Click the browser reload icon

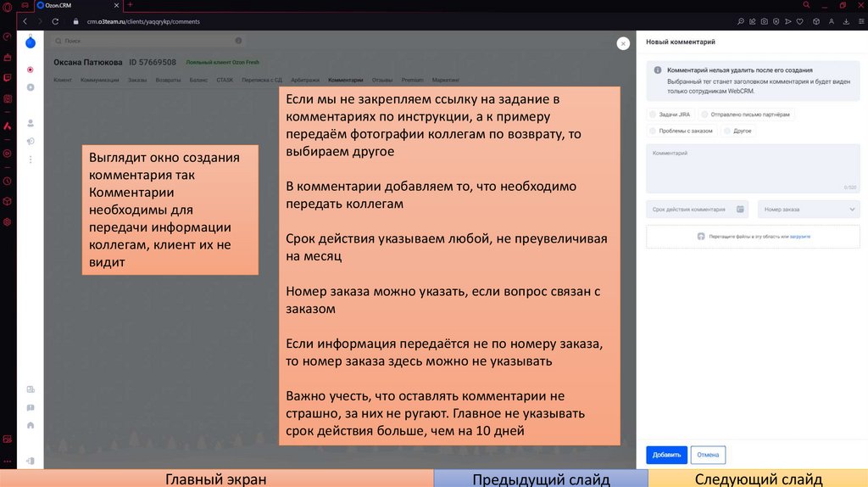(x=55, y=21)
